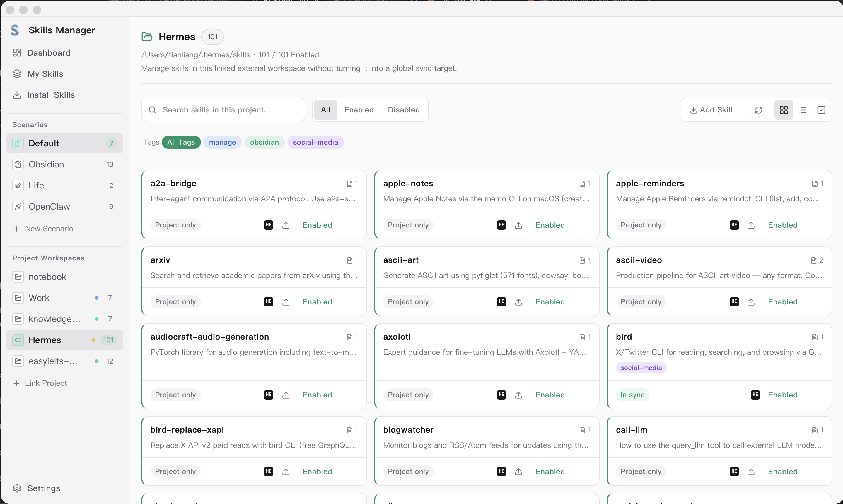Click the refresh icon in toolbar
Image resolution: width=843 pixels, height=504 pixels.
[x=758, y=110]
